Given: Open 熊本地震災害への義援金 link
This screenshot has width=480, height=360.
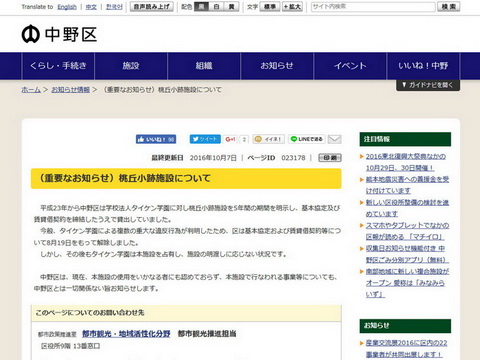Looking at the screenshot, I should pos(407,185).
